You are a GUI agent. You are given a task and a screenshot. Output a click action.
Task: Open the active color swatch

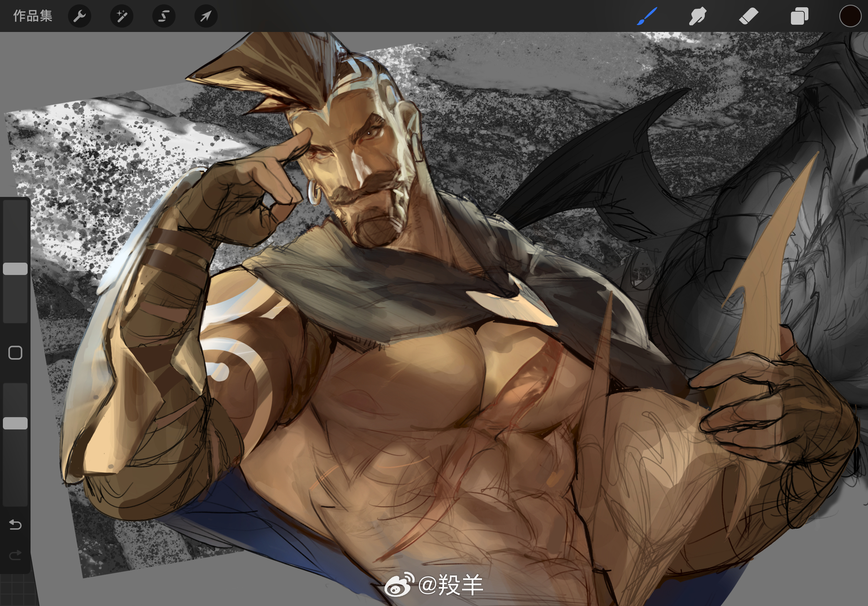pos(850,16)
